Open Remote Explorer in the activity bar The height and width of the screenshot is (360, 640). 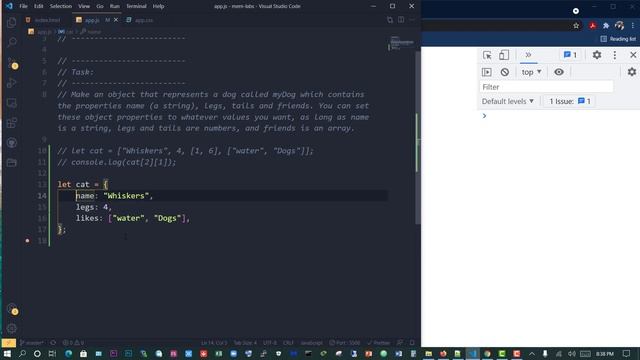(x=12, y=103)
